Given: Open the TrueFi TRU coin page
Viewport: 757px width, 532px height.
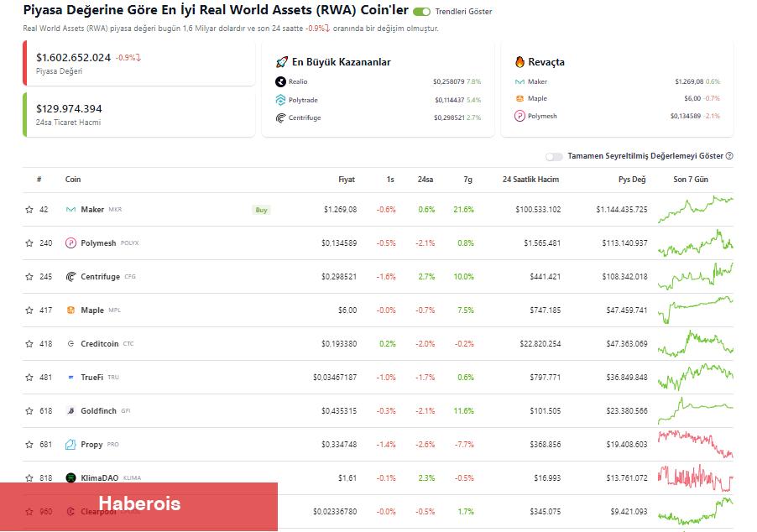Looking at the screenshot, I should [100, 378].
